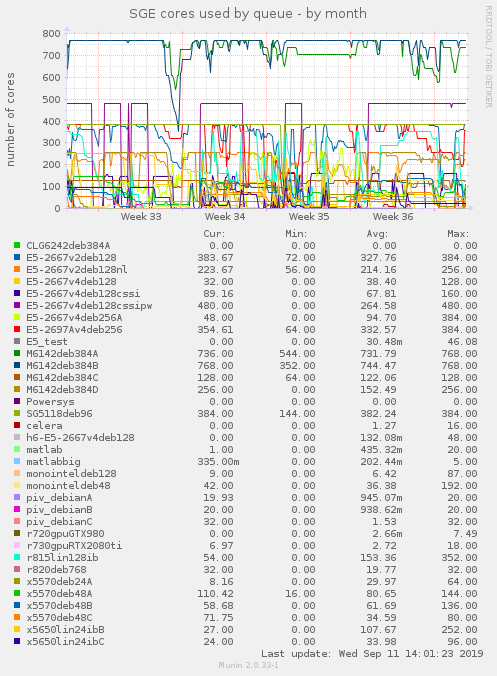
Task: Click the Munin 2.0.33-1 version text
Action: click(x=248, y=665)
